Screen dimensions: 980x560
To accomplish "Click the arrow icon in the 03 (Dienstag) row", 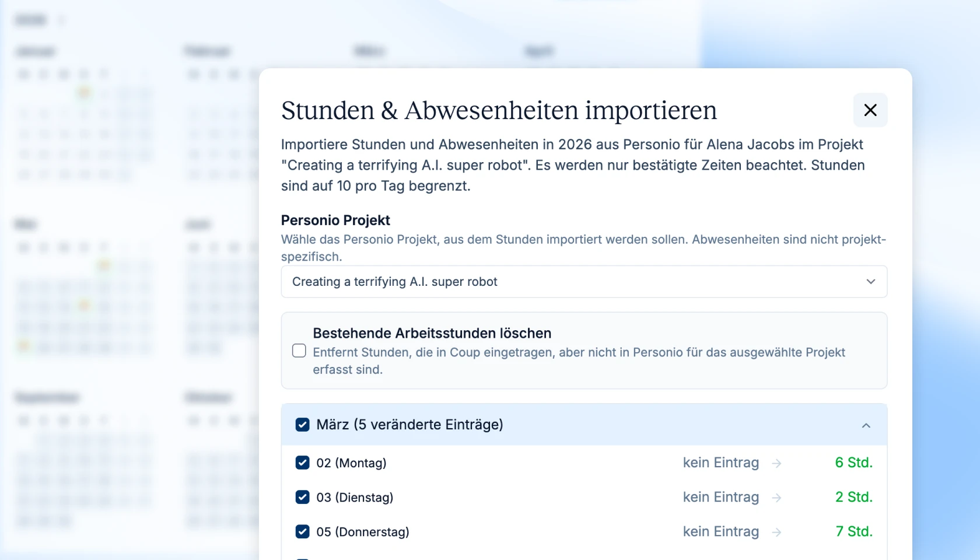I will point(776,498).
